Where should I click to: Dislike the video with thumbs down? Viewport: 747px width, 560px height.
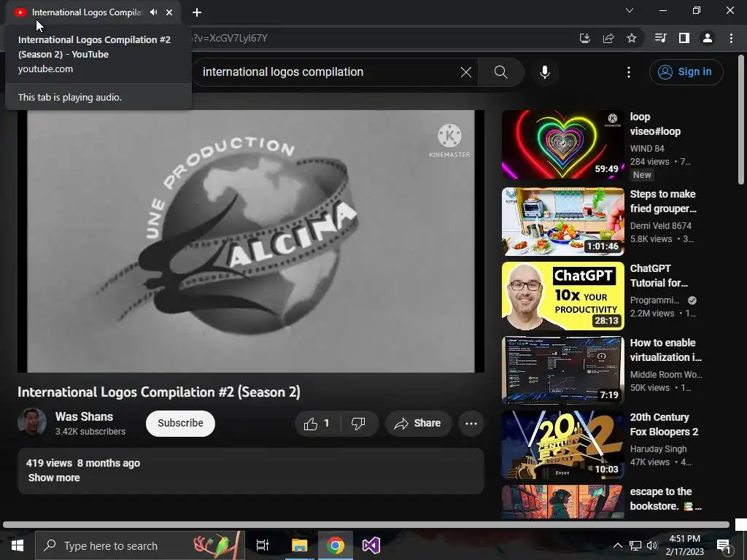[358, 424]
